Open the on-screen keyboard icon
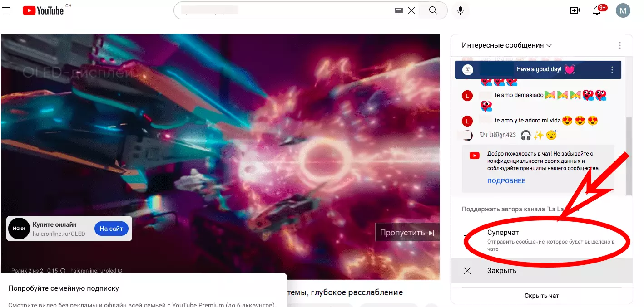Image resolution: width=644 pixels, height=307 pixels. pyautogui.click(x=399, y=10)
